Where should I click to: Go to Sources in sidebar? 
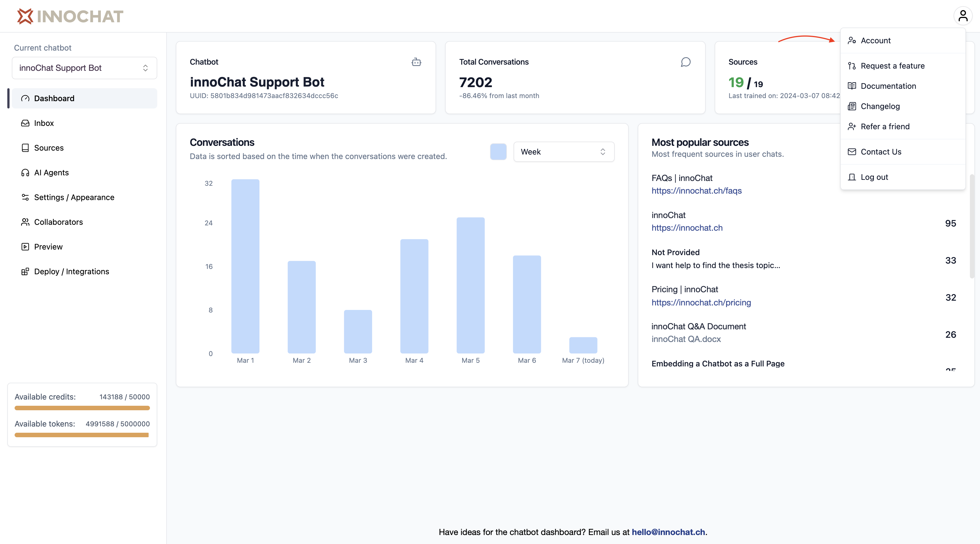click(x=49, y=148)
